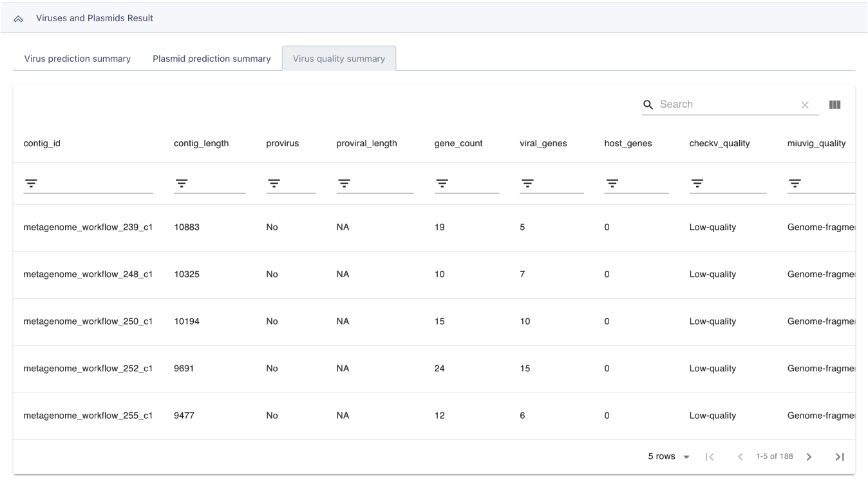Sort by gene_count column header

click(458, 144)
